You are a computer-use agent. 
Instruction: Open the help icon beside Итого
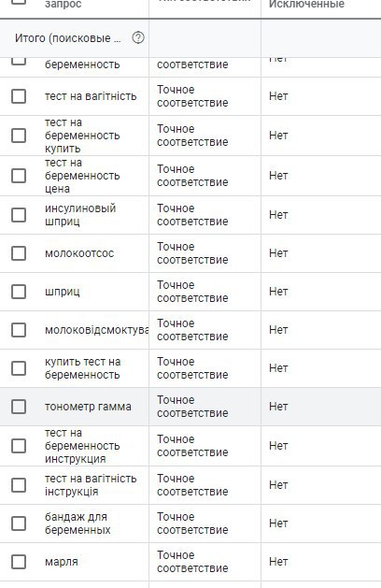pyautogui.click(x=138, y=38)
